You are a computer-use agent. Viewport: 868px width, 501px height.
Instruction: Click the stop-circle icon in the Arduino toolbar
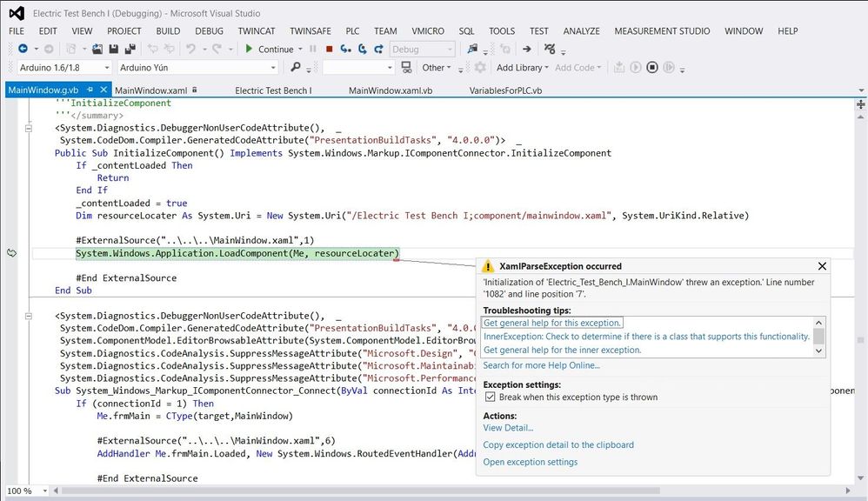pos(652,67)
